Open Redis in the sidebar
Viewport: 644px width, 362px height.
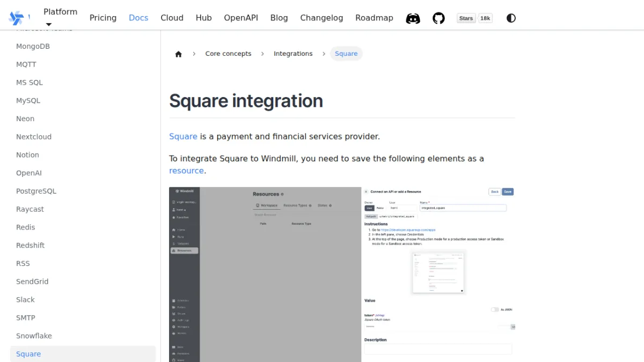pyautogui.click(x=83, y=227)
